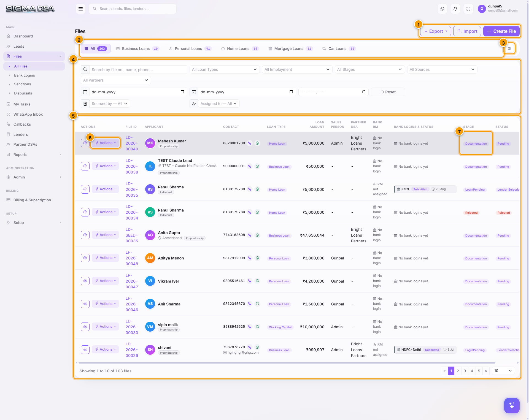Open Export dropdown button
The width and height of the screenshot is (529, 420).
435,31
